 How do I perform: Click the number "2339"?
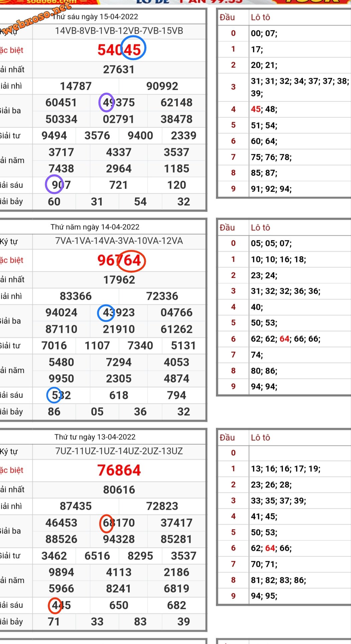184,136
